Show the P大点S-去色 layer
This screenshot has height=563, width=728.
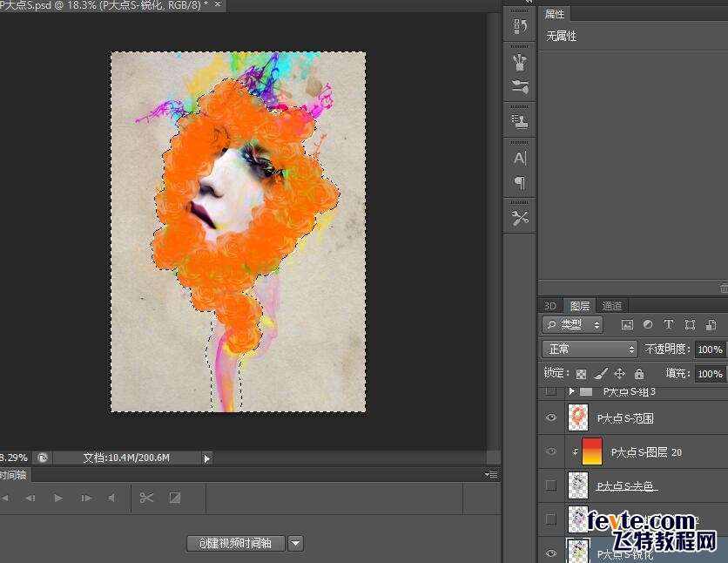tap(550, 485)
